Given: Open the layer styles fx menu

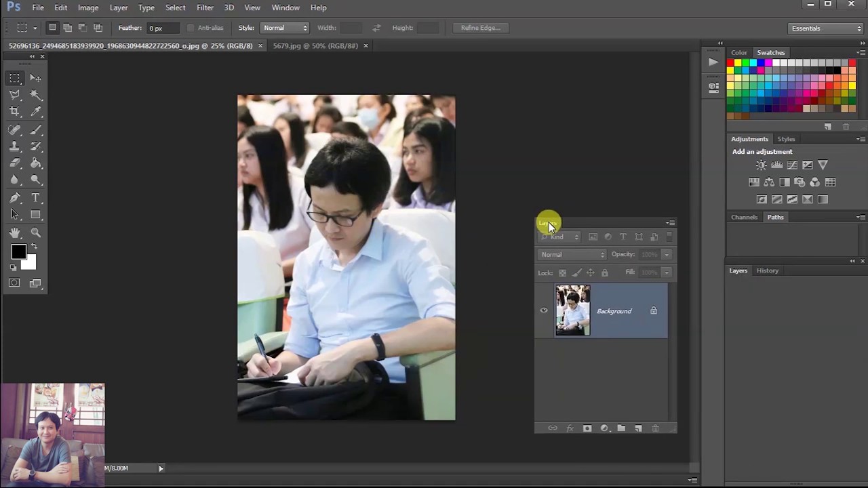Looking at the screenshot, I should [570, 428].
